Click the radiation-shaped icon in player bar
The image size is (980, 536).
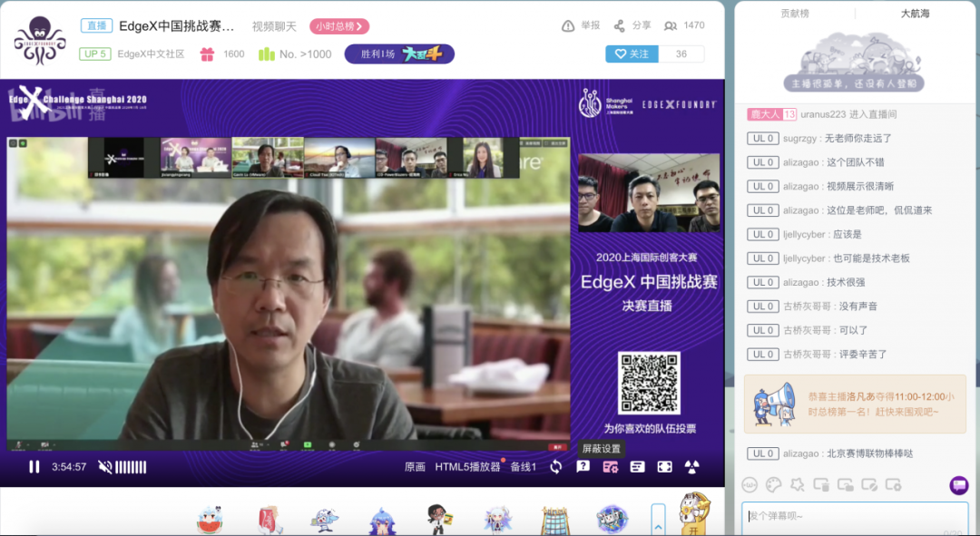pyautogui.click(x=691, y=467)
